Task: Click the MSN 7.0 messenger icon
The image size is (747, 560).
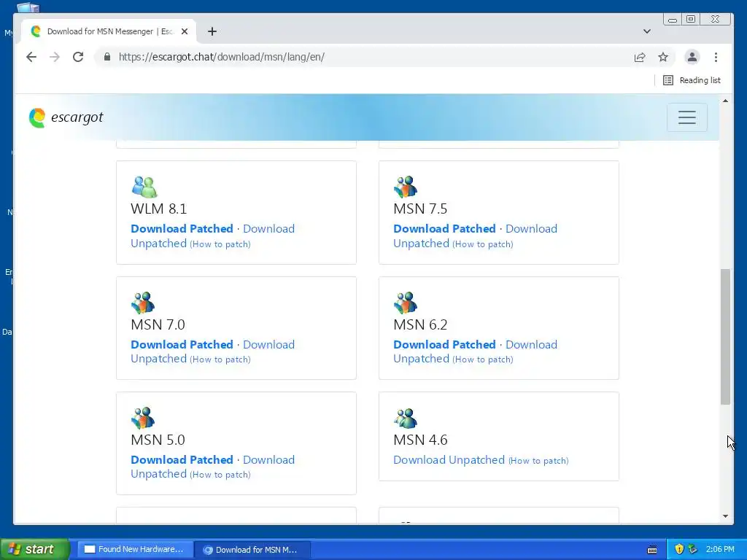Action: [143, 303]
